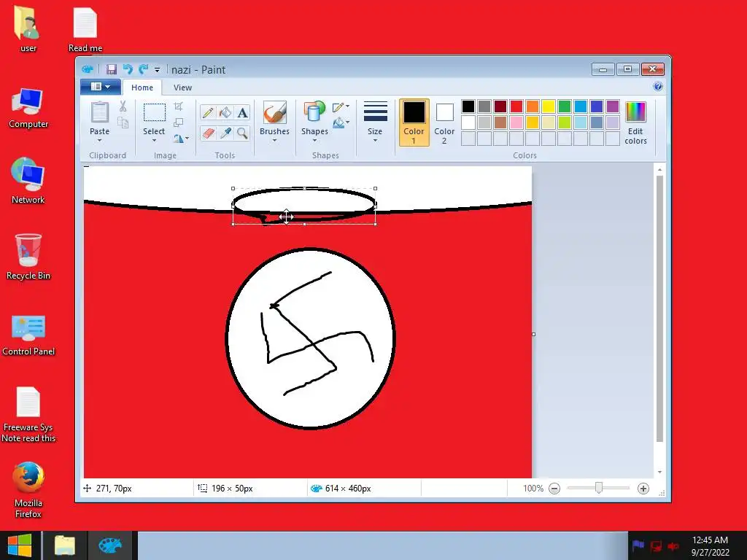Select the Mozilla Firefox desktop icon

pos(28,490)
